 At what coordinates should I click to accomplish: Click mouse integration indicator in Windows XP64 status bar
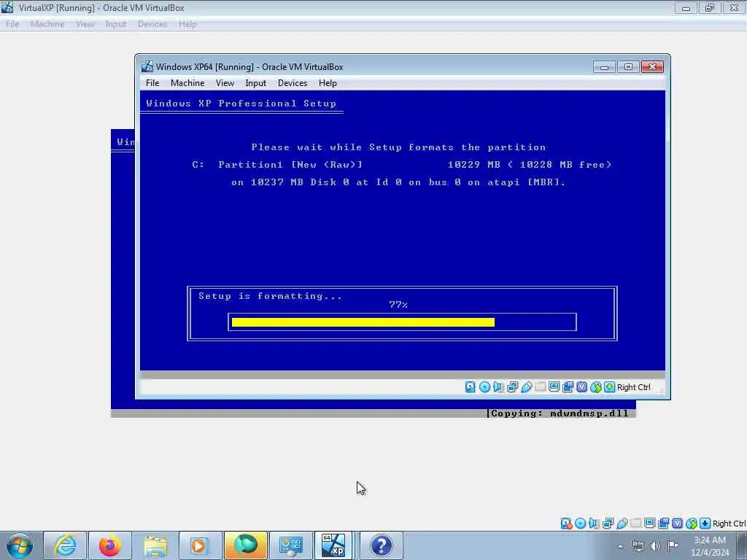(x=595, y=387)
